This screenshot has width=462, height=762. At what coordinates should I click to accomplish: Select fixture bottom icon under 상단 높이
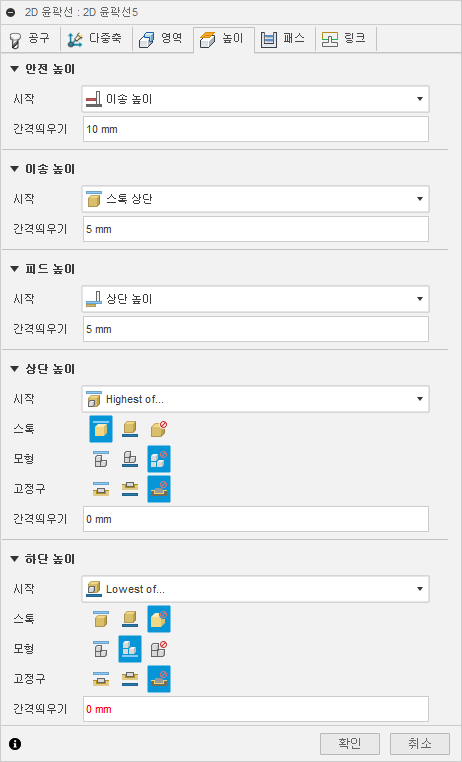(130, 489)
